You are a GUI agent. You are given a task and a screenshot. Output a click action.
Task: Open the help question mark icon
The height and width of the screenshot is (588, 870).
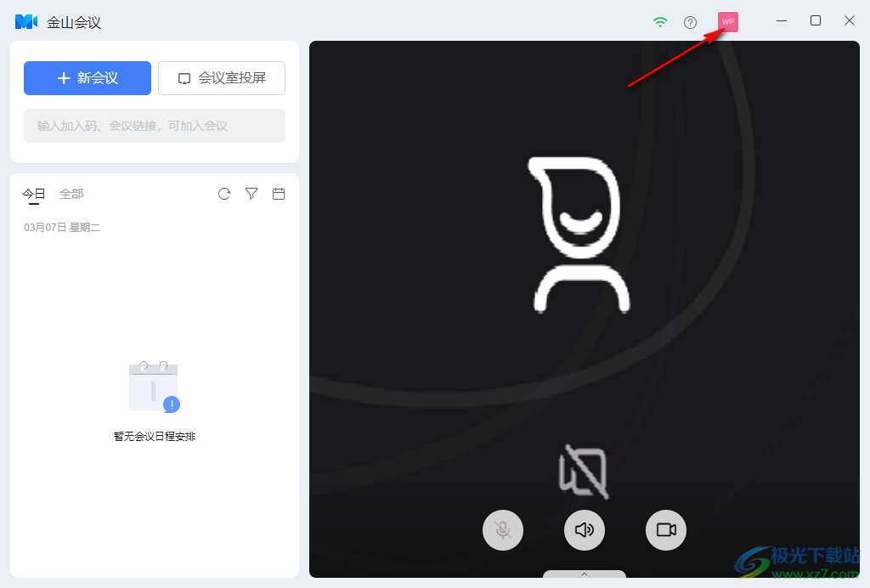[x=690, y=22]
